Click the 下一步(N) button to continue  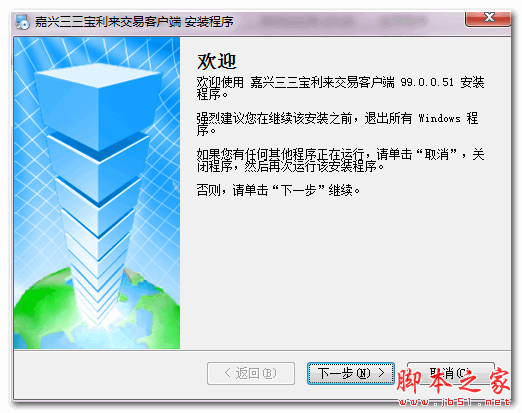click(351, 373)
